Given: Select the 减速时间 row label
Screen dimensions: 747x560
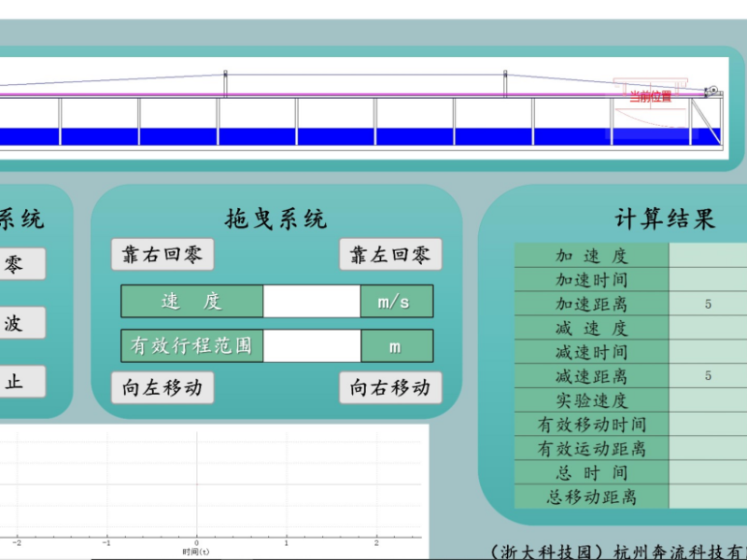Looking at the screenshot, I should click(592, 352).
